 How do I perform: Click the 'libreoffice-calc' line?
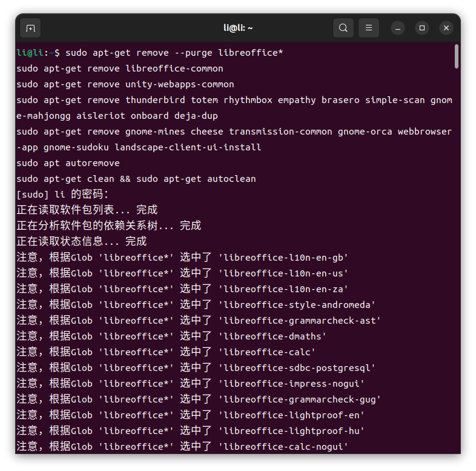click(166, 352)
